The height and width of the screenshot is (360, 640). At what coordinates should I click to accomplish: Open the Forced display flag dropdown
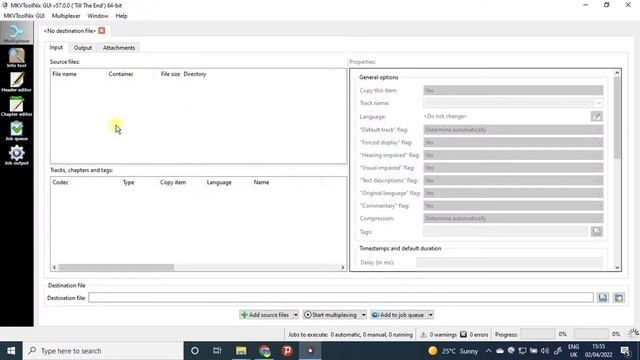(513, 142)
